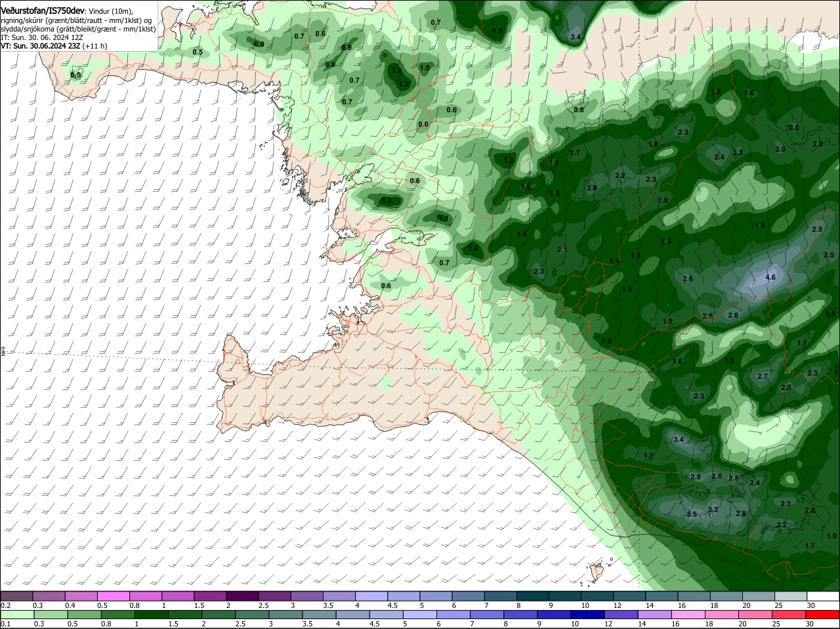Click the rigning/skúrir legend description line
Image resolution: width=840 pixels, height=629 pixels.
[x=75, y=20]
